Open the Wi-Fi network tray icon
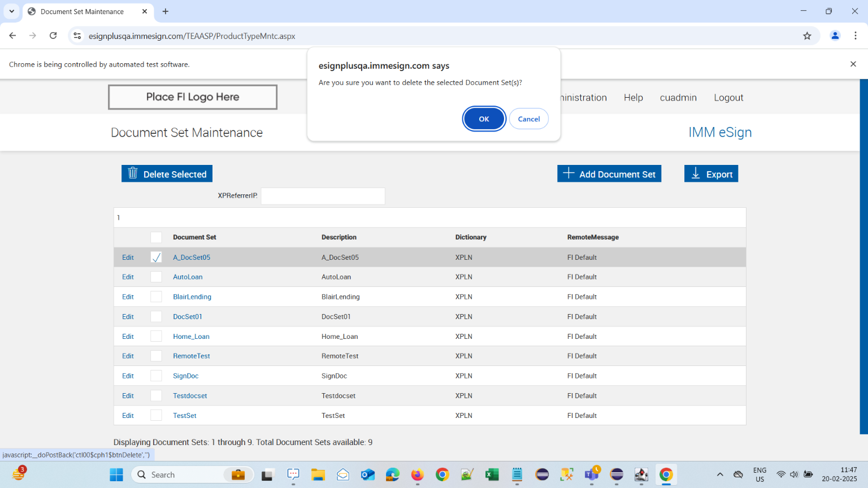The height and width of the screenshot is (488, 868). 781,474
